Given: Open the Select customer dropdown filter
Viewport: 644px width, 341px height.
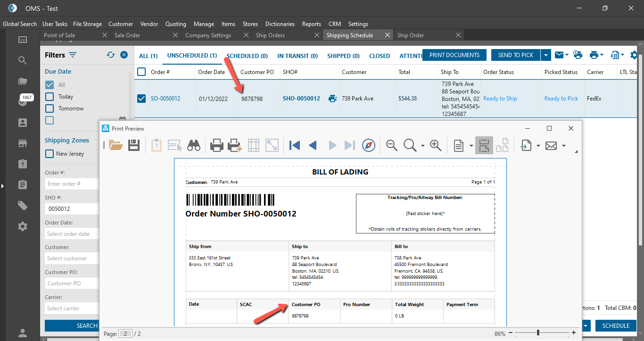Looking at the screenshot, I should coord(72,258).
